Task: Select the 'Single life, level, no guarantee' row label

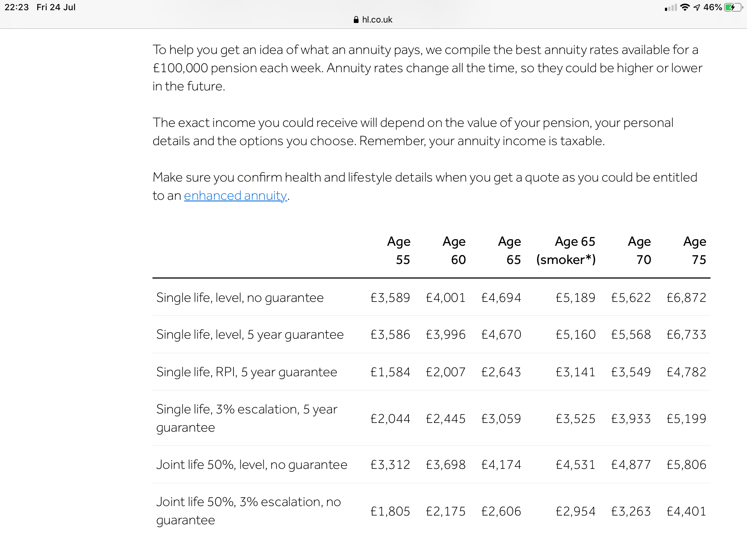Action: 240,298
